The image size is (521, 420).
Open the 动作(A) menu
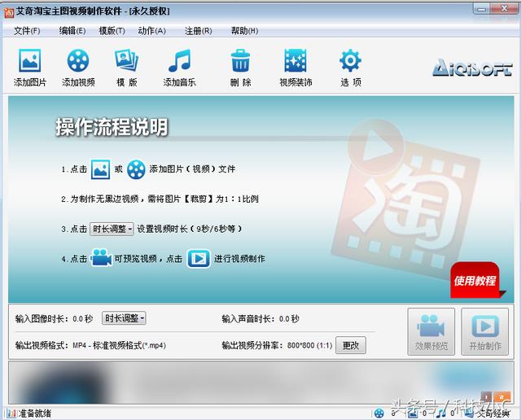152,31
